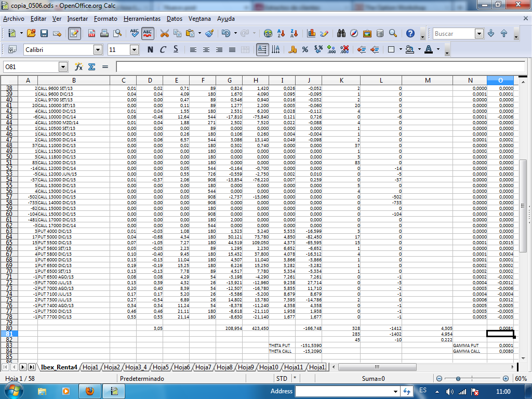Expand the Calibri font name dropdown

98,50
